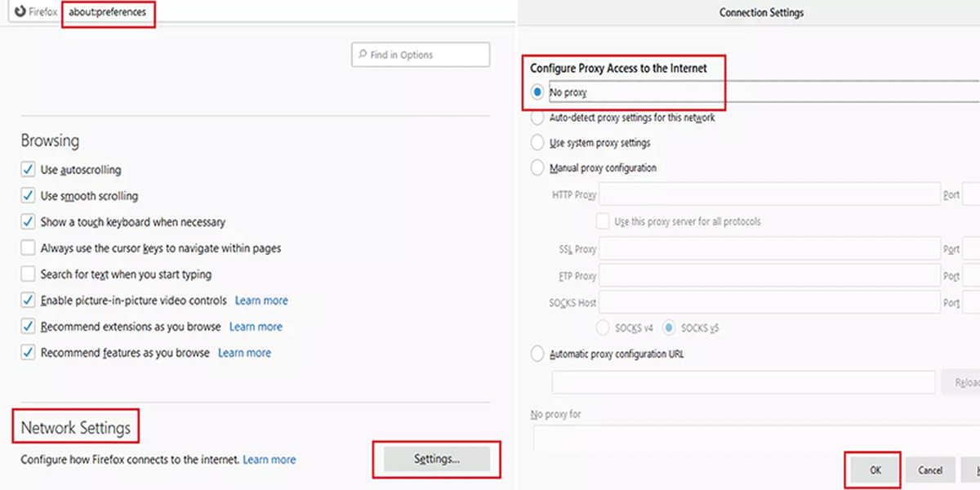Uncheck Use autoscrolling checkbox
This screenshot has height=490, width=980.
point(28,170)
